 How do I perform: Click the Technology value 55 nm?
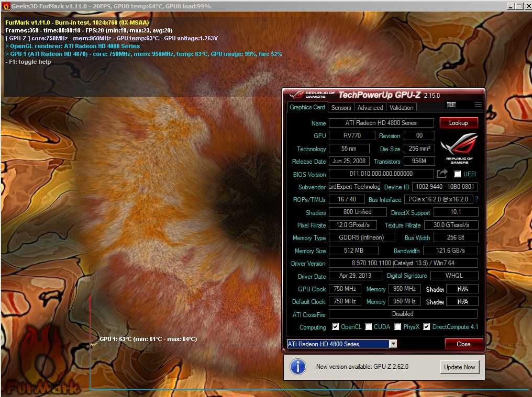(x=349, y=149)
